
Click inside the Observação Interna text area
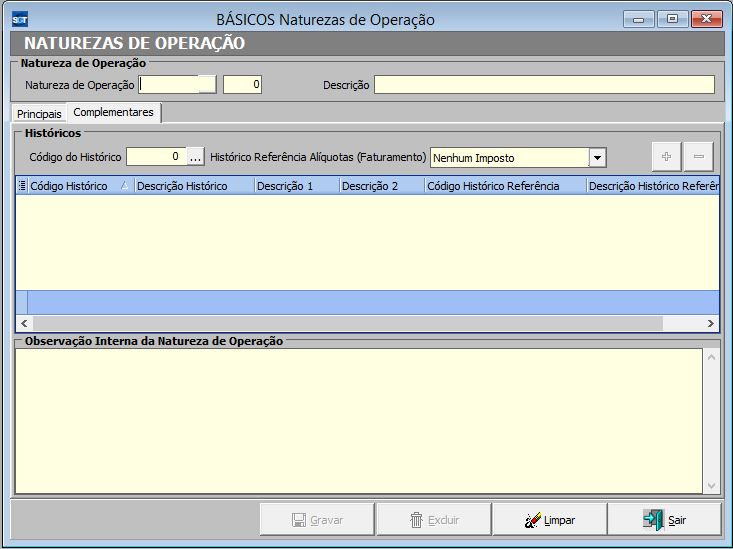360,420
